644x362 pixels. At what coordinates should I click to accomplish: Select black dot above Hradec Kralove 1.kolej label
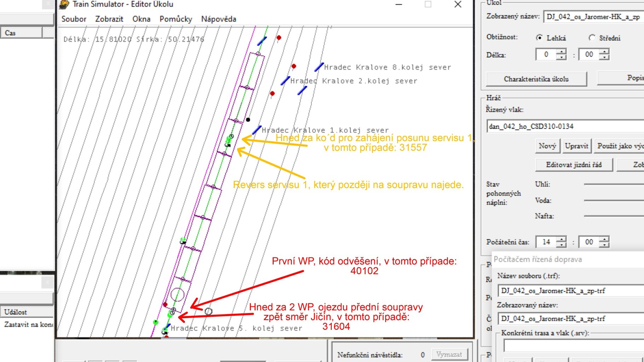pos(248,120)
